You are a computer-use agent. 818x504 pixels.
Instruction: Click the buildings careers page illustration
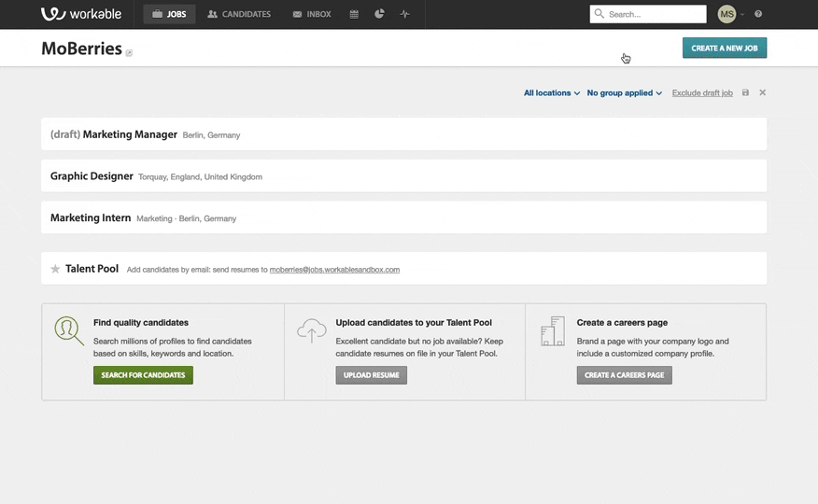coord(553,331)
